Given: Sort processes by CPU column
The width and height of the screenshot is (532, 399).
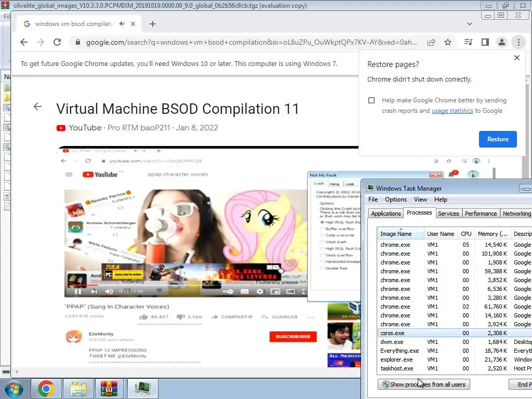Looking at the screenshot, I should pyautogui.click(x=466, y=234).
